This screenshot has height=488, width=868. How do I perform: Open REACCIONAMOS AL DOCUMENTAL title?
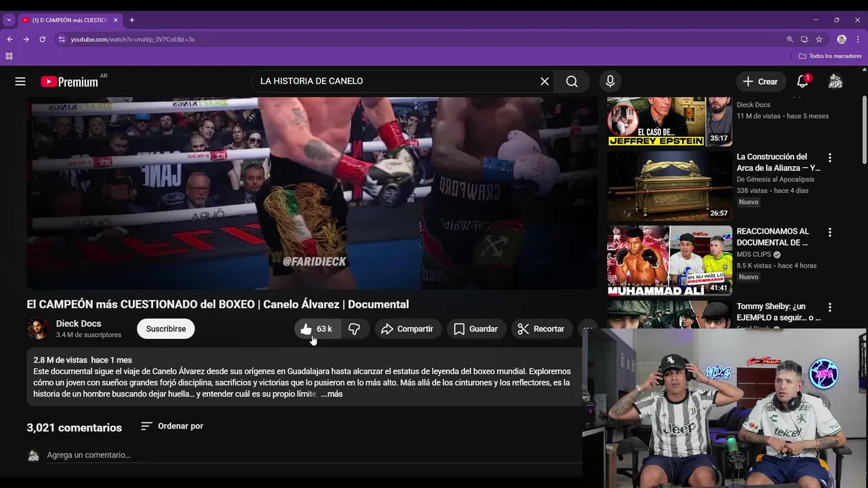773,237
